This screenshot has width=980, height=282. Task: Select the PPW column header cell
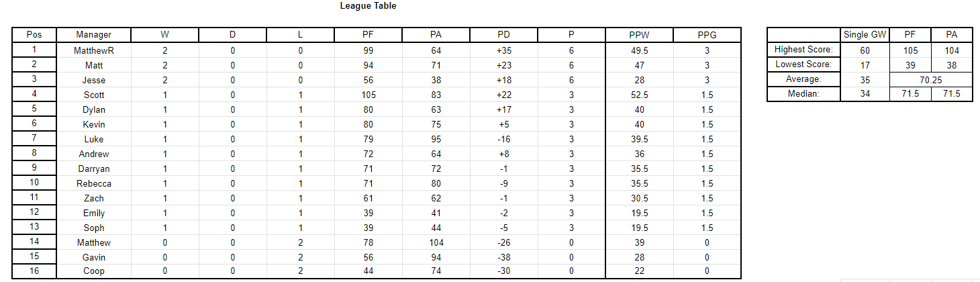[639, 35]
